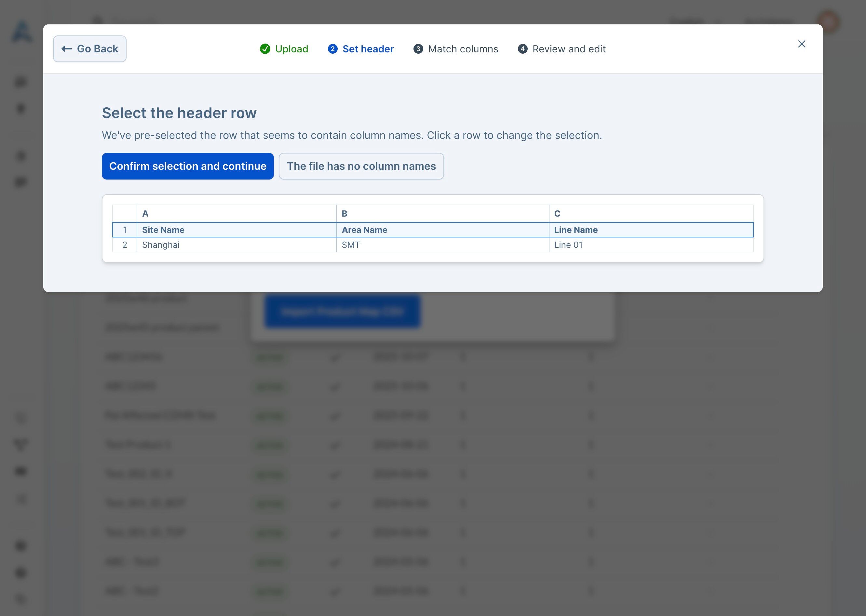This screenshot has width=866, height=616.
Task: Click the Line Name header cell
Action: coord(575,230)
